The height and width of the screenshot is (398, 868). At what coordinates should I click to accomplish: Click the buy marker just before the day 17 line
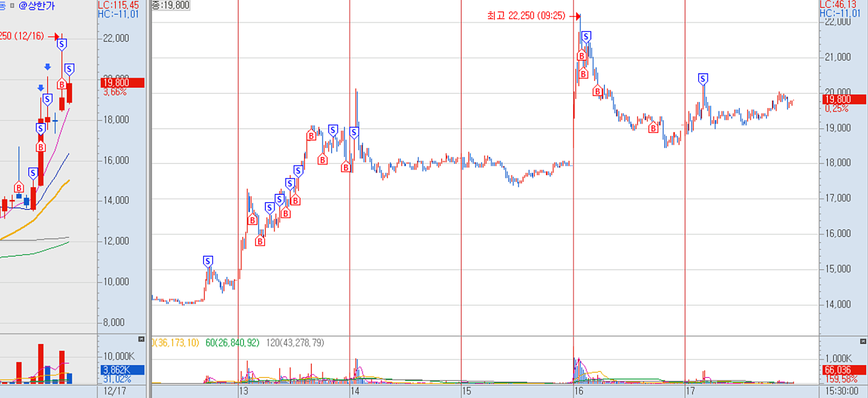(653, 128)
